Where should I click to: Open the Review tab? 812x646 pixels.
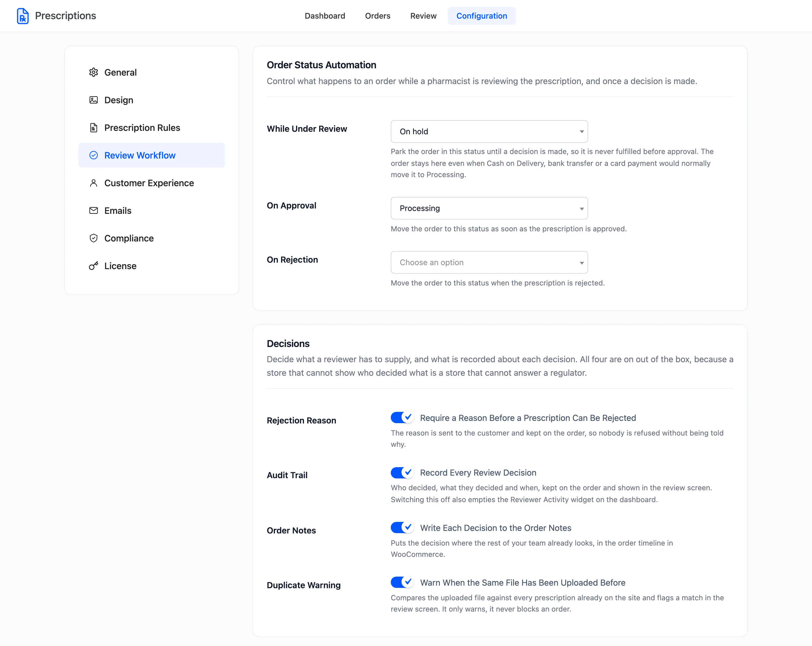tap(423, 16)
